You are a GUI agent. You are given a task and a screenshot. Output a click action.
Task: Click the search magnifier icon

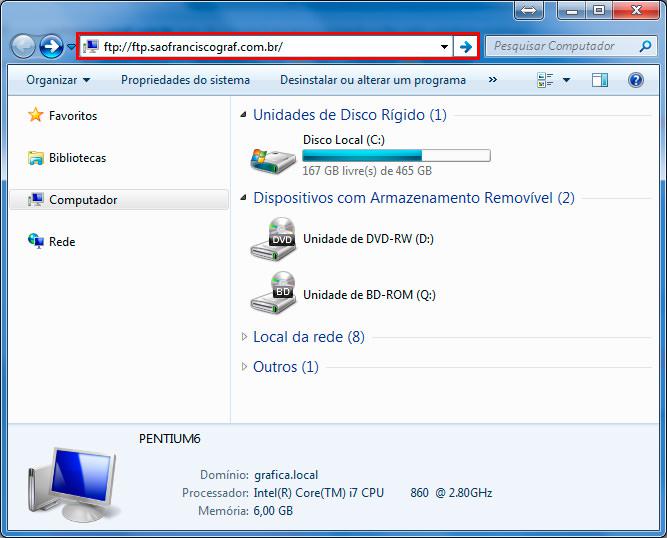point(645,46)
